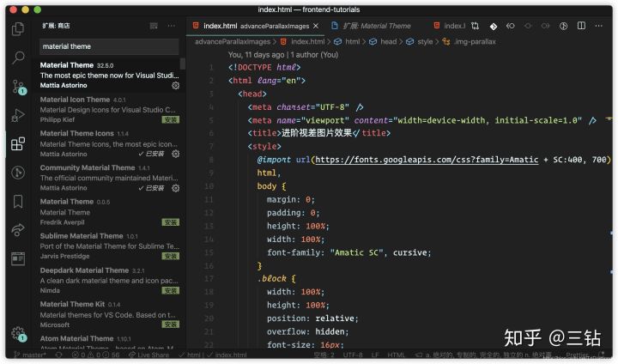Click the advanceParallaxImages breadcrumb

(233, 42)
